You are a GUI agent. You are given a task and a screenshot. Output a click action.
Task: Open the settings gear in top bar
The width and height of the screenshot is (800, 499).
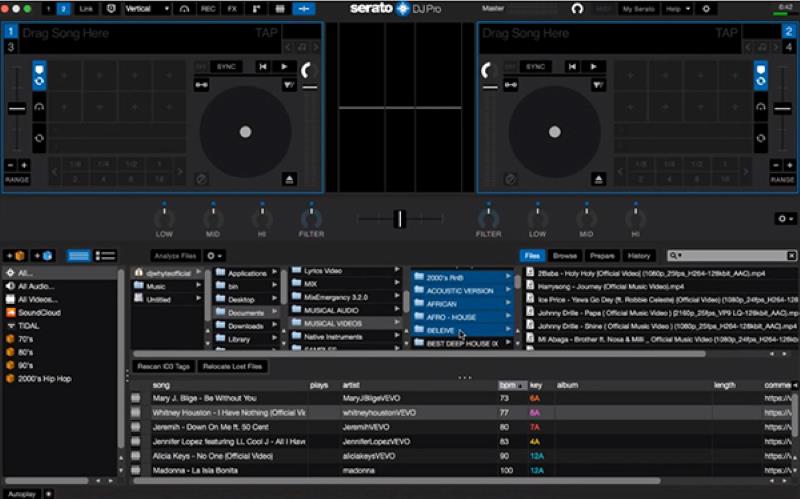point(706,9)
